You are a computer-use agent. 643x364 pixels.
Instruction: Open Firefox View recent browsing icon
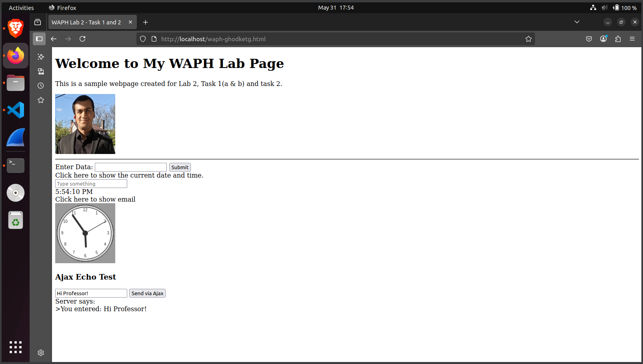click(38, 22)
